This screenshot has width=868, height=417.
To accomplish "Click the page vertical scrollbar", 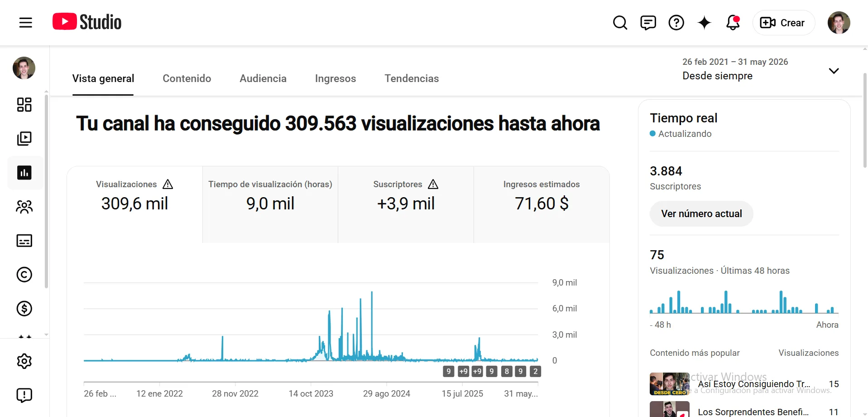I will tap(865, 120).
